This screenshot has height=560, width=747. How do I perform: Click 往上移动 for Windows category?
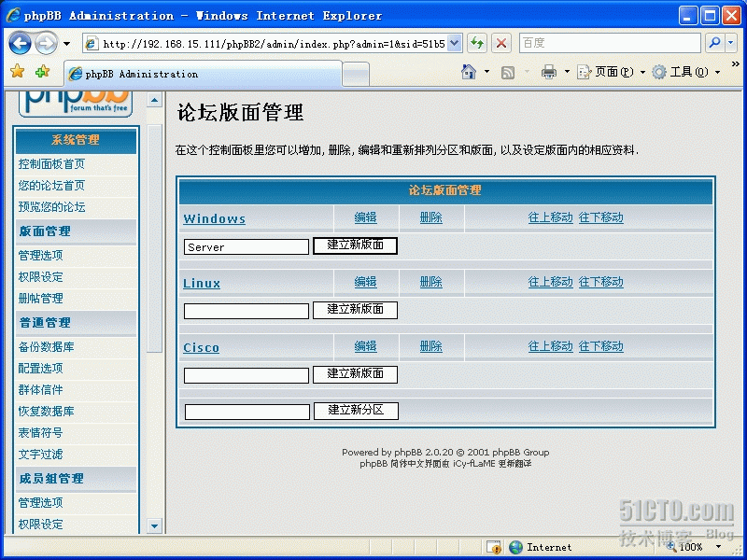tap(550, 217)
